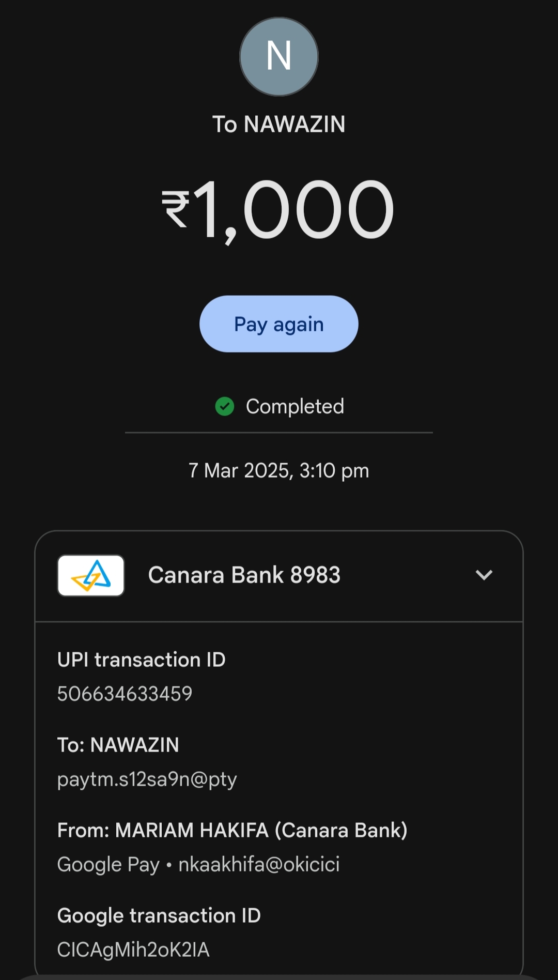Tap the "Google Pay" text in sender details

108,864
